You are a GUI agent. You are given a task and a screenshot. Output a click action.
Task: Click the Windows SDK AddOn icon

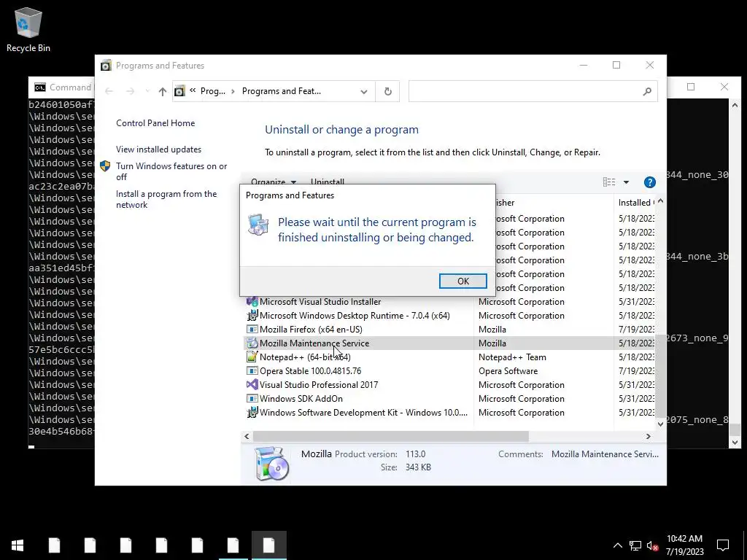(252, 399)
